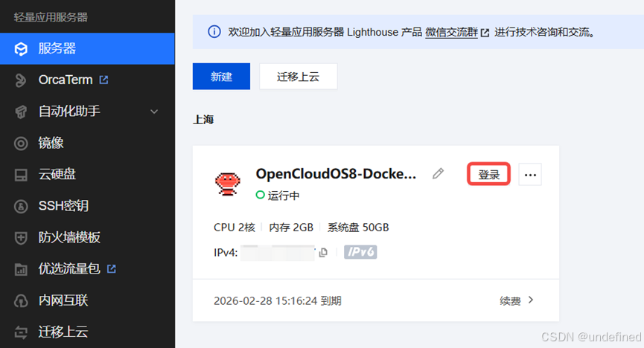Click the external link icon after 微信交流群
Viewport: 644px width, 348px height.
click(x=485, y=33)
